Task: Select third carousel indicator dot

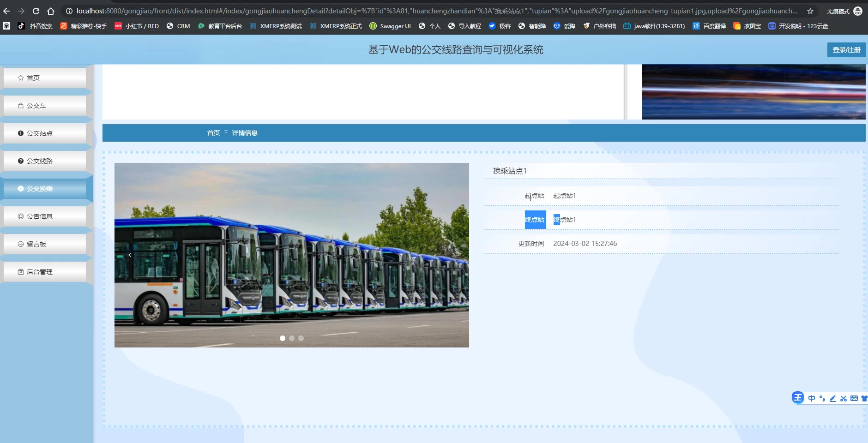Action: pos(301,338)
